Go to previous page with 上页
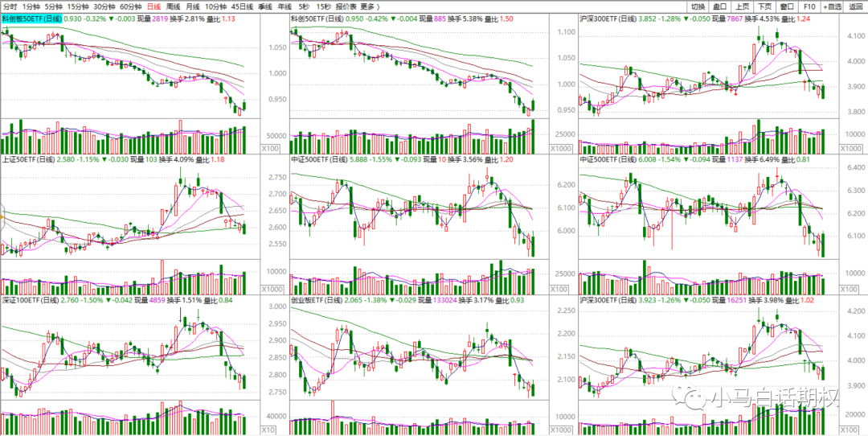Image resolution: width=868 pixels, height=436 pixels. click(x=743, y=6)
